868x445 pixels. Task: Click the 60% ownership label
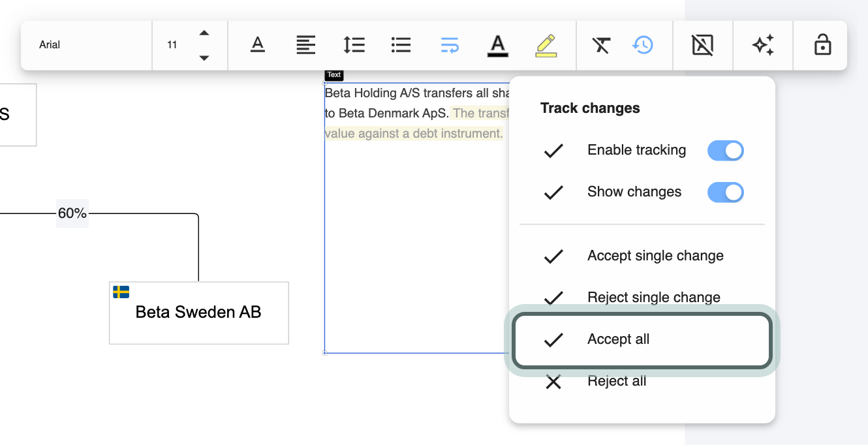click(72, 213)
